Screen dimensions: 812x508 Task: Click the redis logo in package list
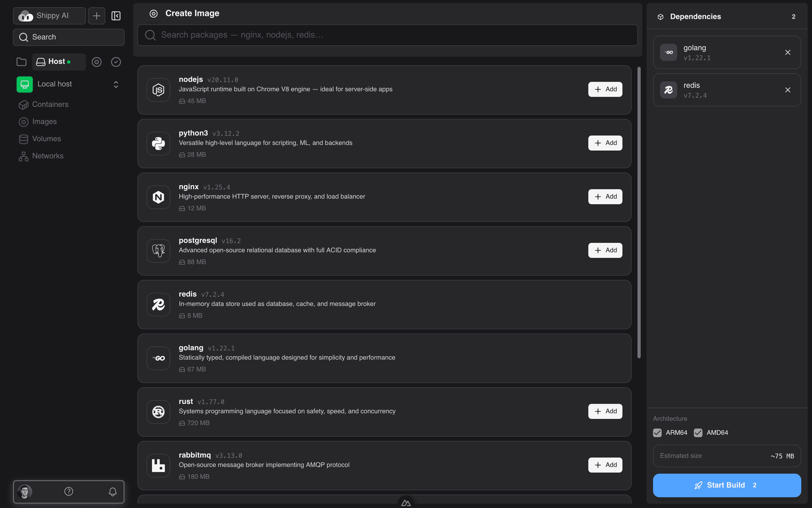tap(158, 304)
